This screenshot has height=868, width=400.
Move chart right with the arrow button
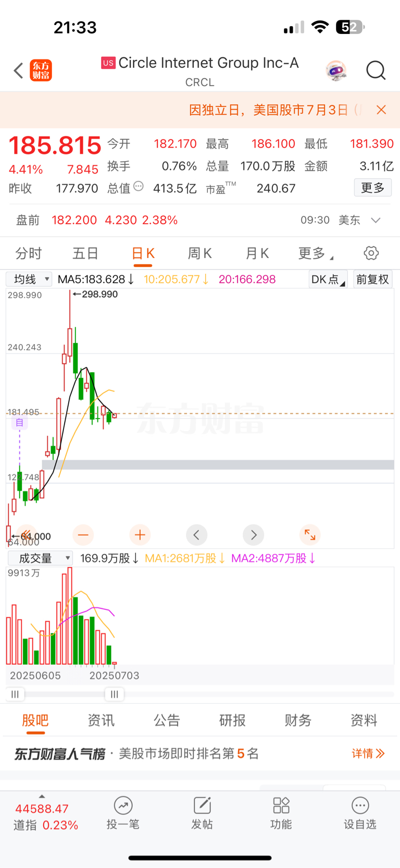point(254,535)
